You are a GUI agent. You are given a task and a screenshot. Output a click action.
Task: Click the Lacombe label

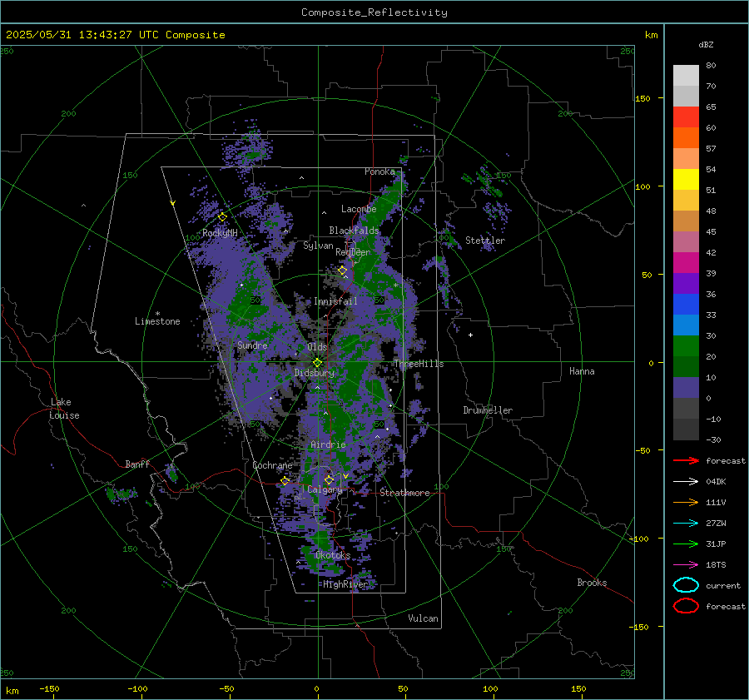click(x=359, y=209)
